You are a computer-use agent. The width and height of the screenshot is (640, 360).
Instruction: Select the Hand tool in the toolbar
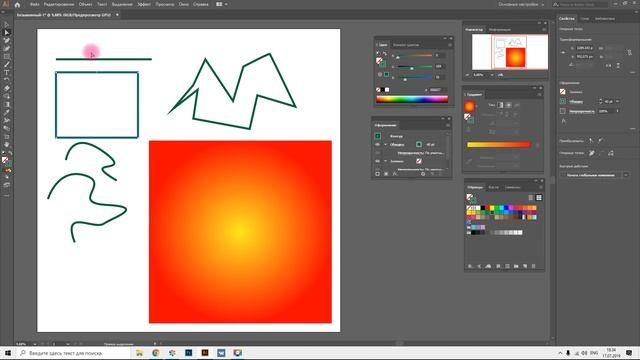pos(7,144)
